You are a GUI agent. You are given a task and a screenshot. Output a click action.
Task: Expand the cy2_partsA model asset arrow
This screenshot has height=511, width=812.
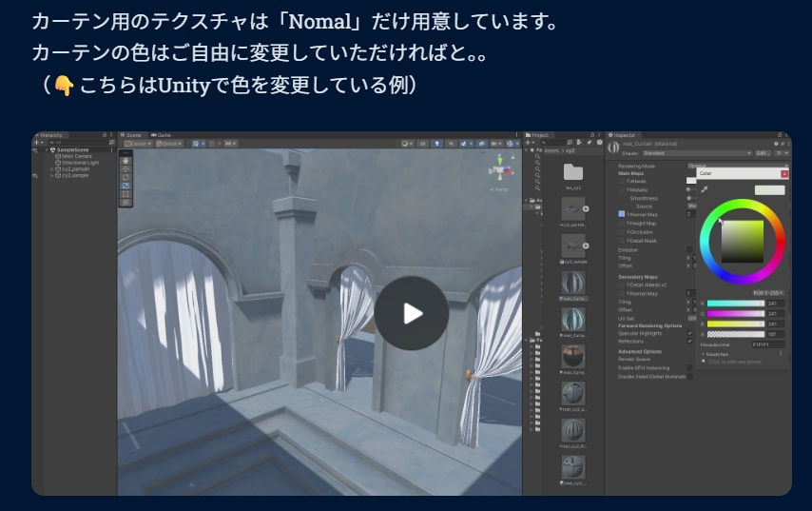[586, 208]
